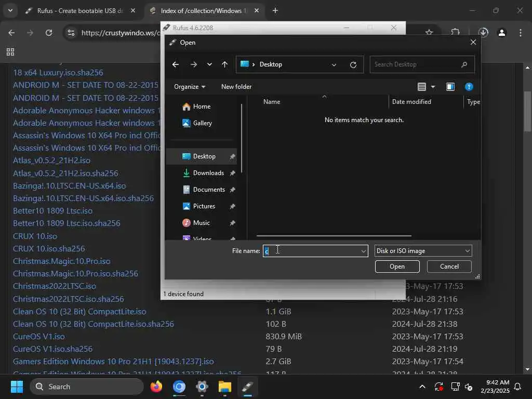Select Home in navigation pane
Viewport: 532px width, 399px height.
(202, 107)
